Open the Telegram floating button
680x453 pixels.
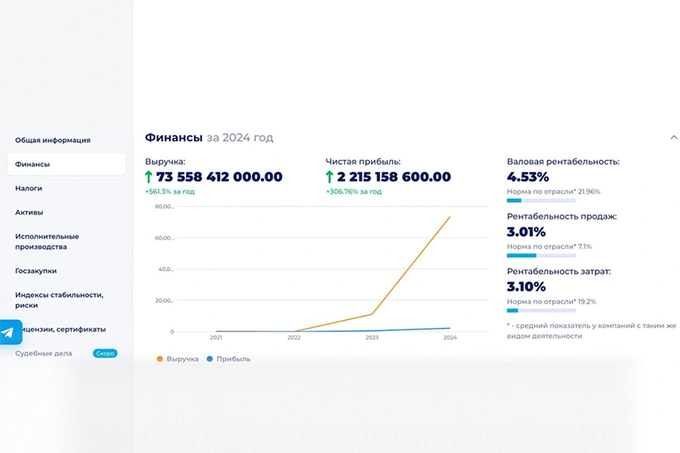click(10, 332)
